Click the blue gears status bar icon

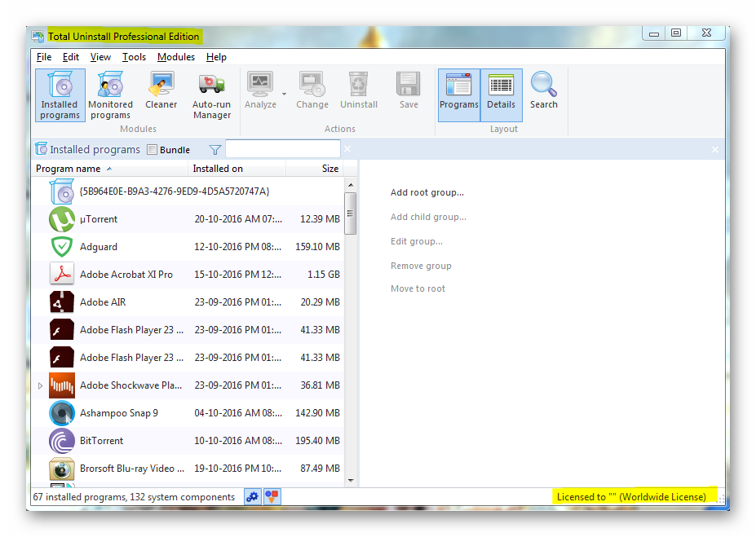pyautogui.click(x=252, y=496)
